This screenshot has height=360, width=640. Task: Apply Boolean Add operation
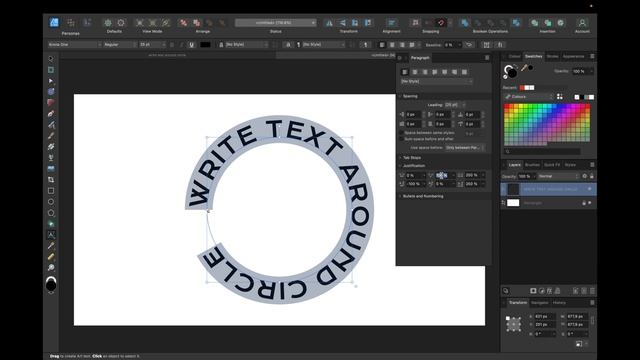coord(464,23)
